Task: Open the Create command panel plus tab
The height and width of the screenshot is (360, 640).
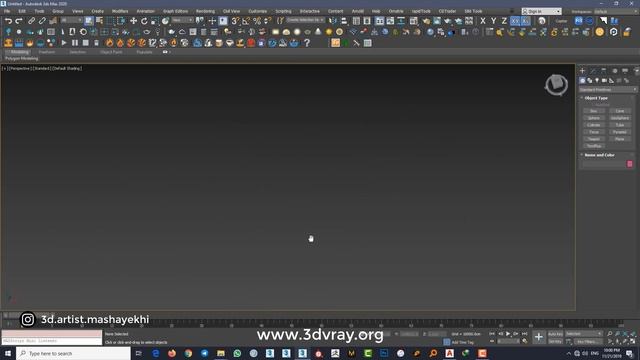Action: pyautogui.click(x=582, y=71)
